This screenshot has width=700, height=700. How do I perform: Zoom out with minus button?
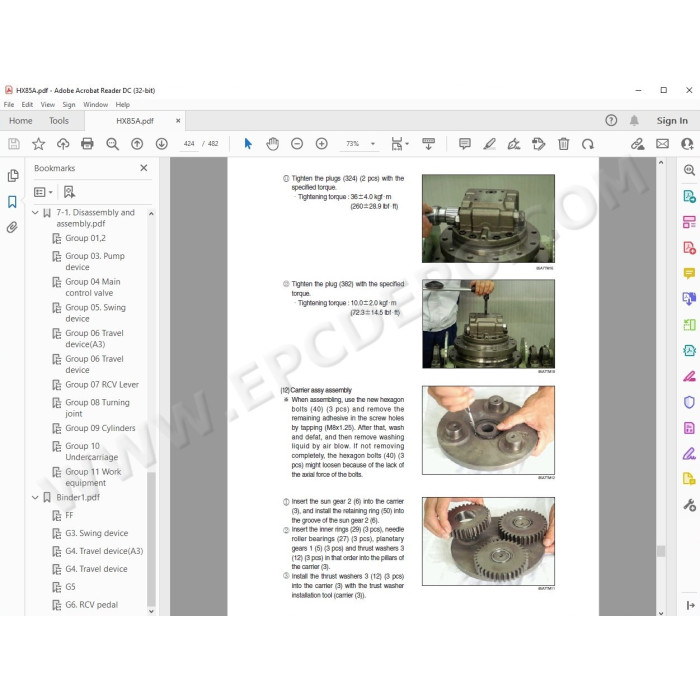point(297,144)
